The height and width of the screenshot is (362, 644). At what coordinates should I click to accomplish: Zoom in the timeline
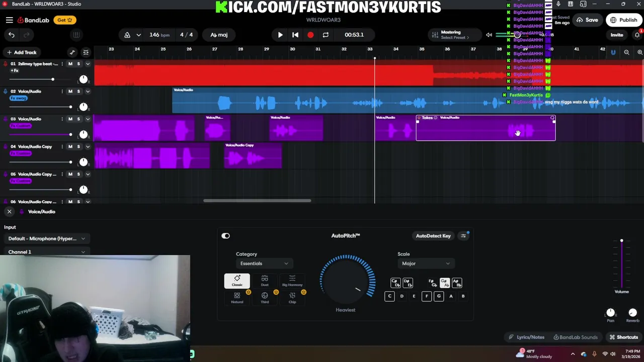point(640,52)
